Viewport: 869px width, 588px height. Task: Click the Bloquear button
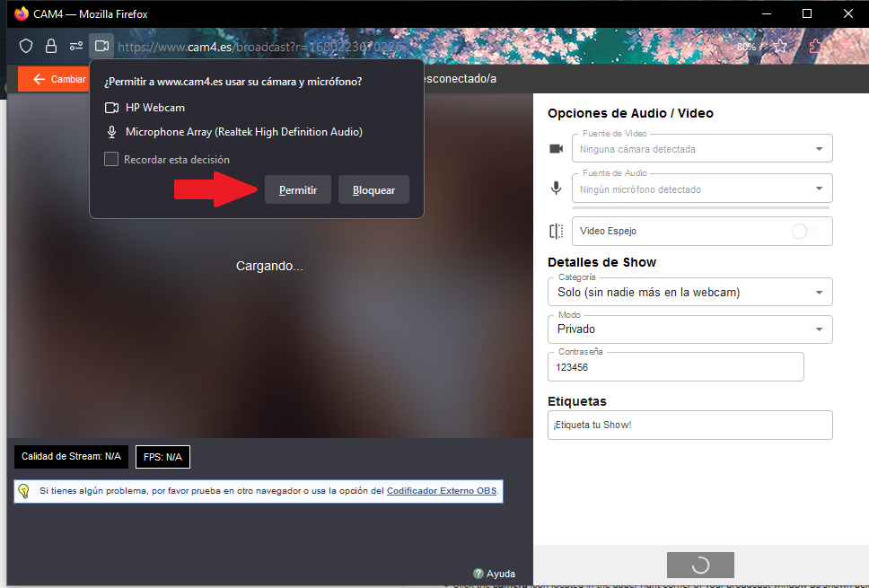pos(373,190)
